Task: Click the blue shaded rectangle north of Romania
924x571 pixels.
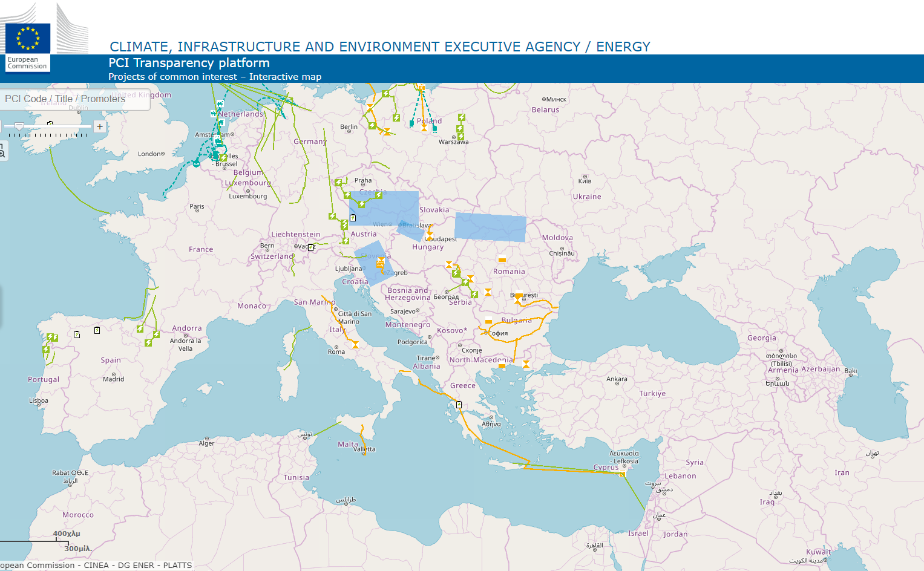Action: tap(490, 227)
